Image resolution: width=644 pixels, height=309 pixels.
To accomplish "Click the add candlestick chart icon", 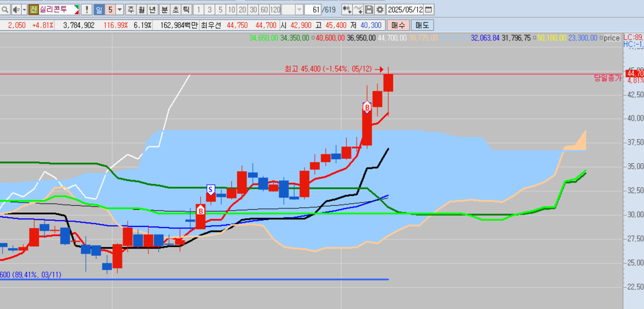I will pyautogui.click(x=347, y=10).
